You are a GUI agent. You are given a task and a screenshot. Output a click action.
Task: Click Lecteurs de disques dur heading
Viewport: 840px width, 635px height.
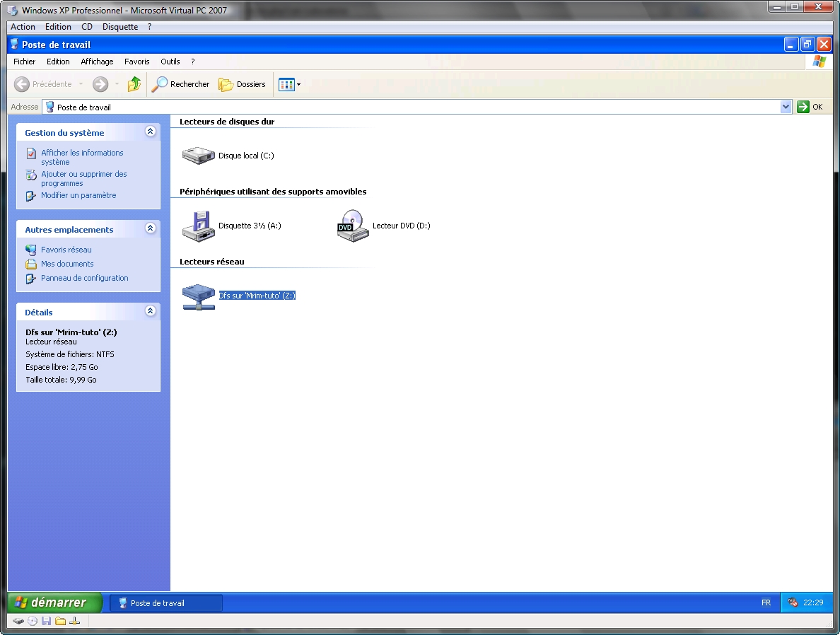tap(226, 122)
